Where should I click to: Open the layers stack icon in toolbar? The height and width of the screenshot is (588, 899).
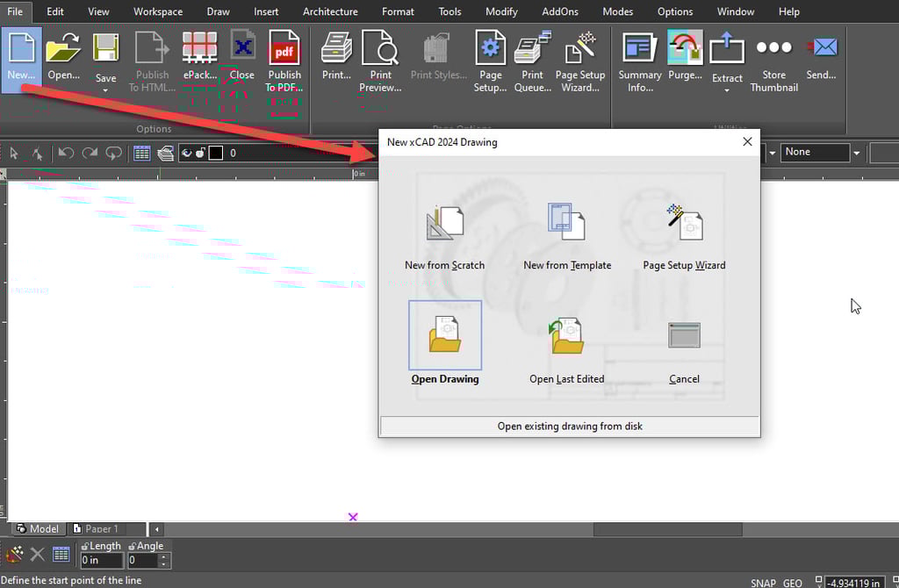pyautogui.click(x=166, y=153)
